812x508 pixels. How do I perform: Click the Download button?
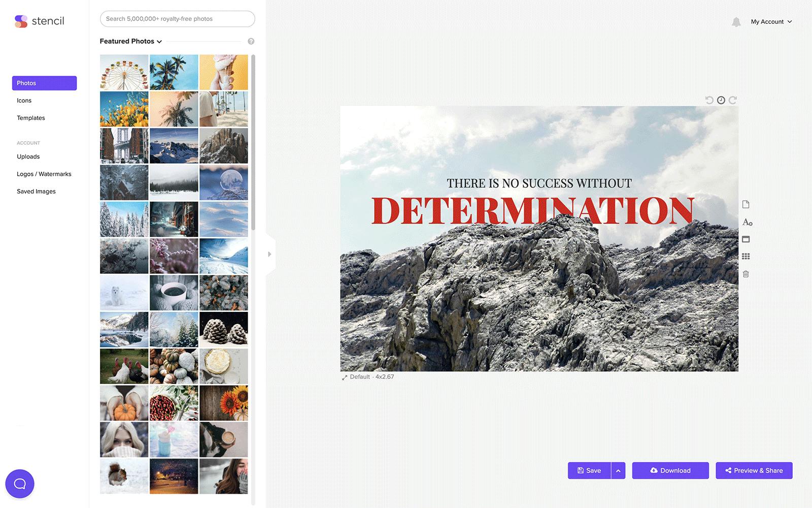(x=670, y=470)
